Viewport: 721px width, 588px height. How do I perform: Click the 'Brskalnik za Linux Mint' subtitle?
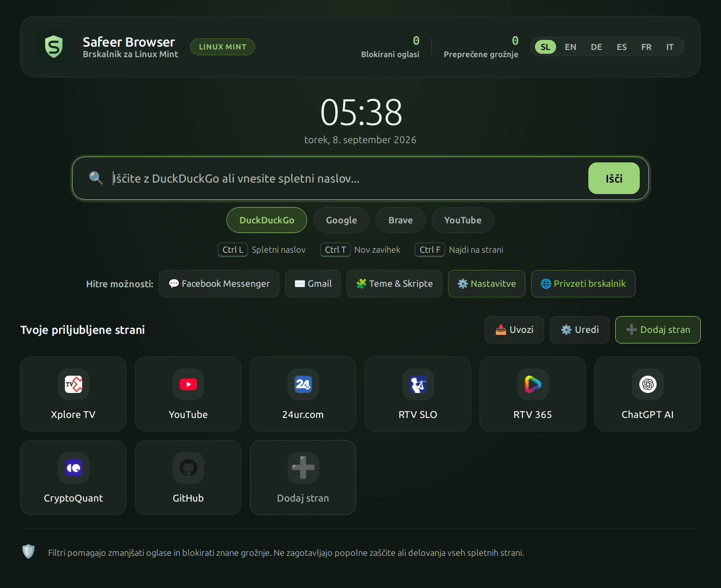pyautogui.click(x=130, y=54)
